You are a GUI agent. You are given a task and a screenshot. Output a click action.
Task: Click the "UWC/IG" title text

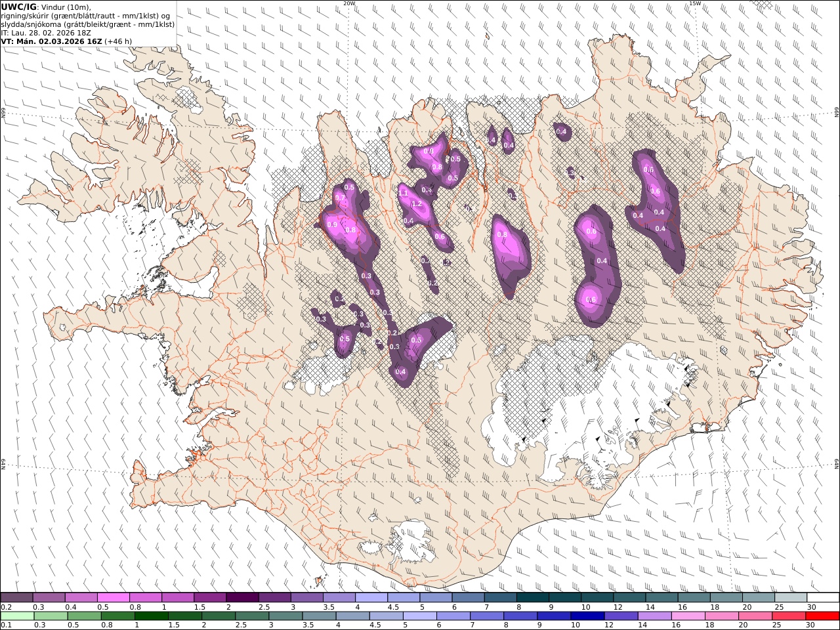pos(18,7)
